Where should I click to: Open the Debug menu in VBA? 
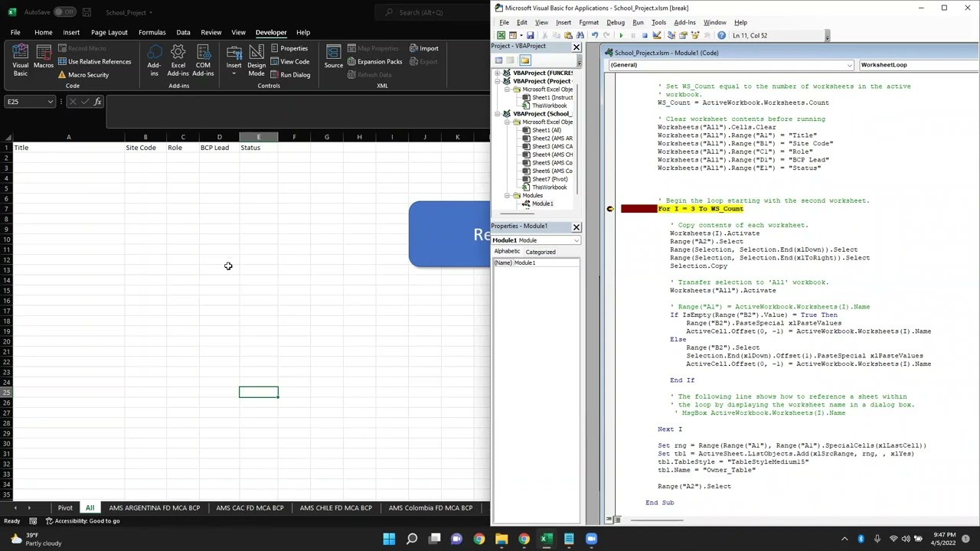[616, 22]
